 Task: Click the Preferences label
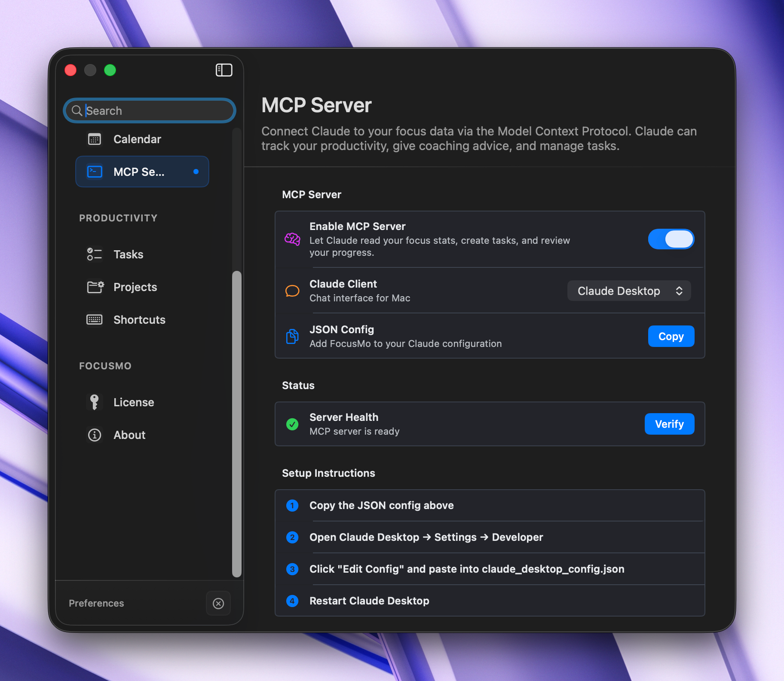click(x=96, y=603)
